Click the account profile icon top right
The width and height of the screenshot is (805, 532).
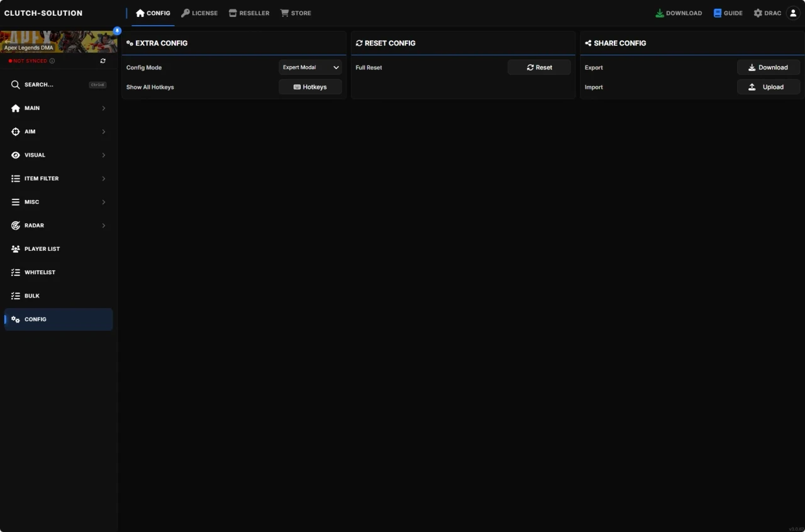[793, 13]
